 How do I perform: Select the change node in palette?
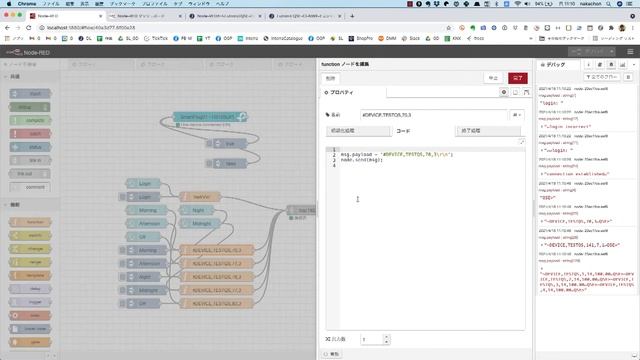[30, 249]
